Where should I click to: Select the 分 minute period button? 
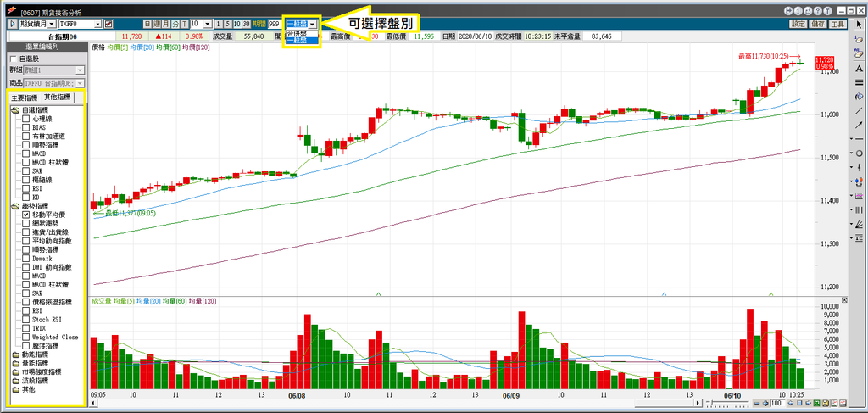(175, 24)
